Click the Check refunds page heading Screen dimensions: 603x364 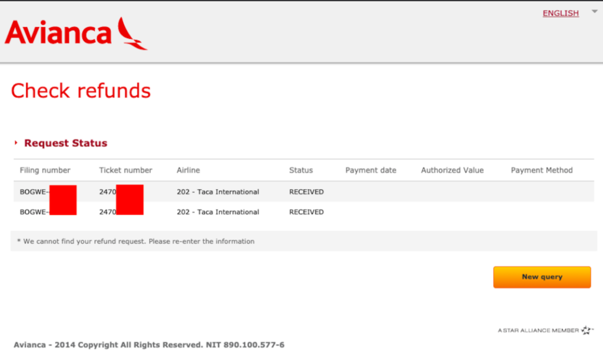(81, 91)
